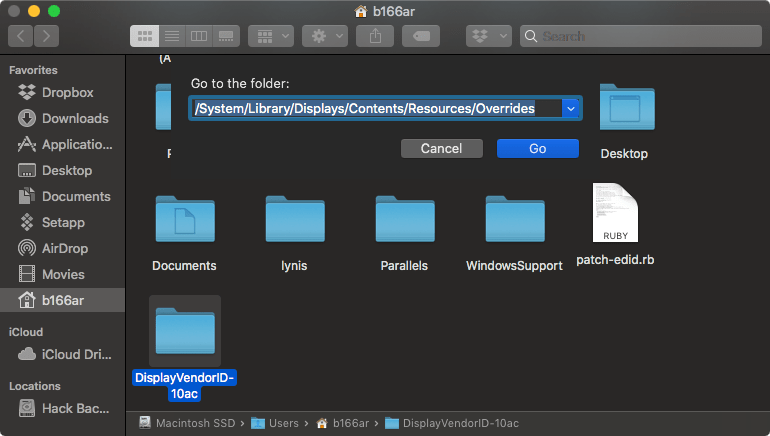Open the Dropbox toolbar menu
Image resolution: width=770 pixels, height=436 pixels.
click(x=489, y=36)
